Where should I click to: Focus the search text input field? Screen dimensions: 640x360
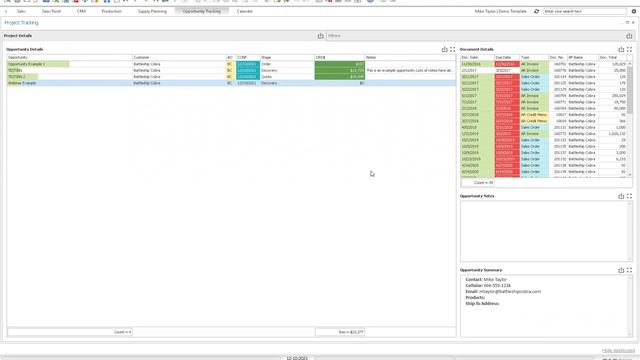(x=584, y=11)
